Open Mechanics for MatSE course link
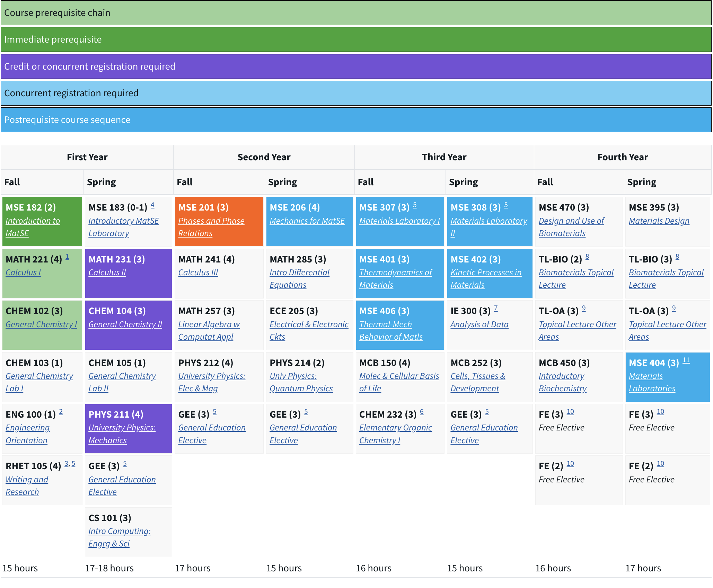The width and height of the screenshot is (713, 588). (x=307, y=221)
